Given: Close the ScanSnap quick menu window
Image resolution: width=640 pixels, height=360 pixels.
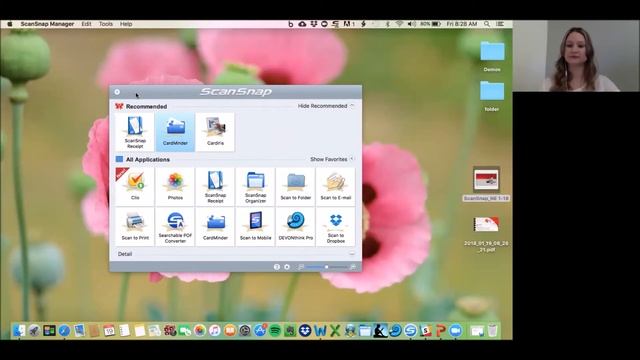Looking at the screenshot, I should point(117,92).
